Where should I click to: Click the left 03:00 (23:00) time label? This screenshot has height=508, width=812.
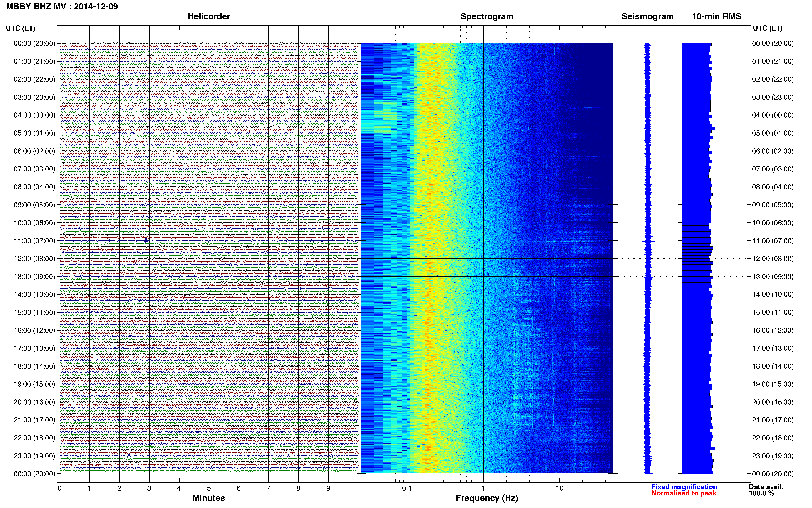coord(34,97)
